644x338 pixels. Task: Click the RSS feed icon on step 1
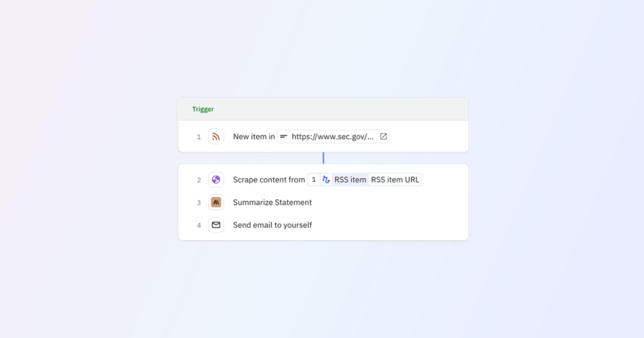[x=216, y=137]
